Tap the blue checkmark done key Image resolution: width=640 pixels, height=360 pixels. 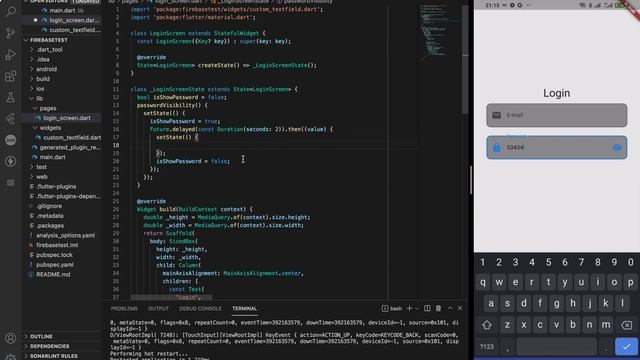pyautogui.click(x=626, y=347)
